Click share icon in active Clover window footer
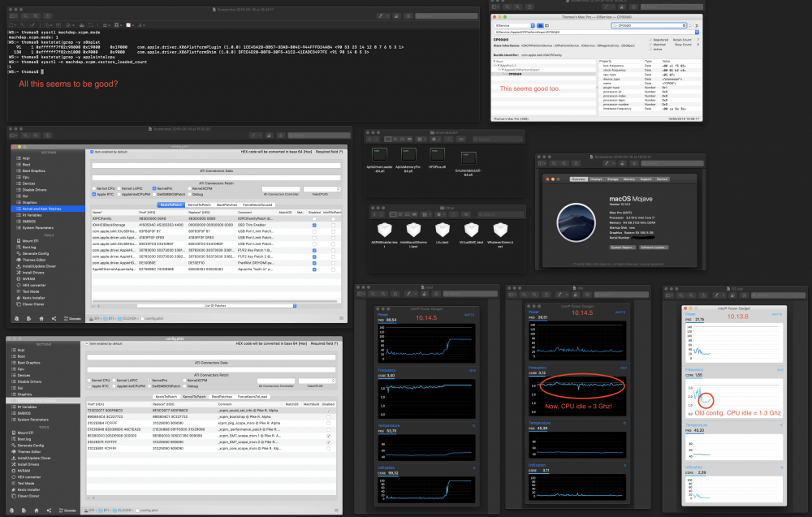The width and height of the screenshot is (812, 517). [54, 318]
